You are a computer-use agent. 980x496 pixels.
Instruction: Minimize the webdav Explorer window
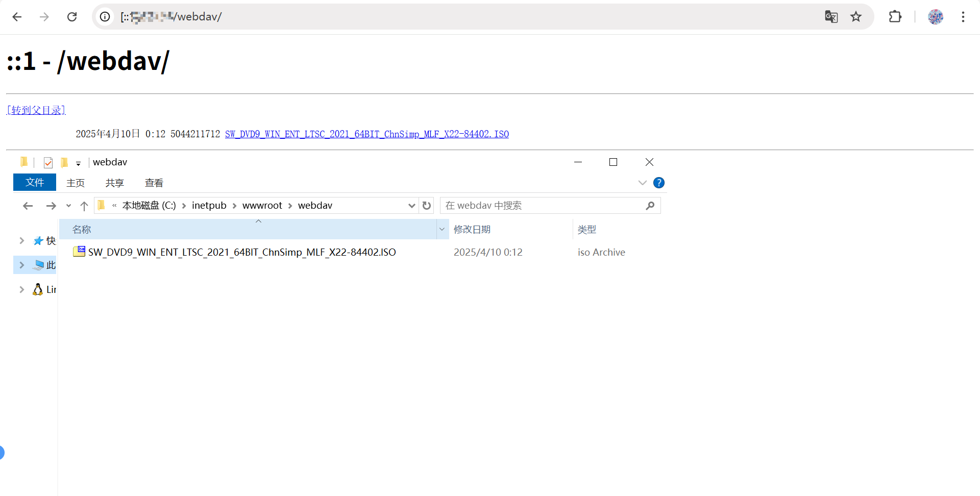(x=578, y=162)
